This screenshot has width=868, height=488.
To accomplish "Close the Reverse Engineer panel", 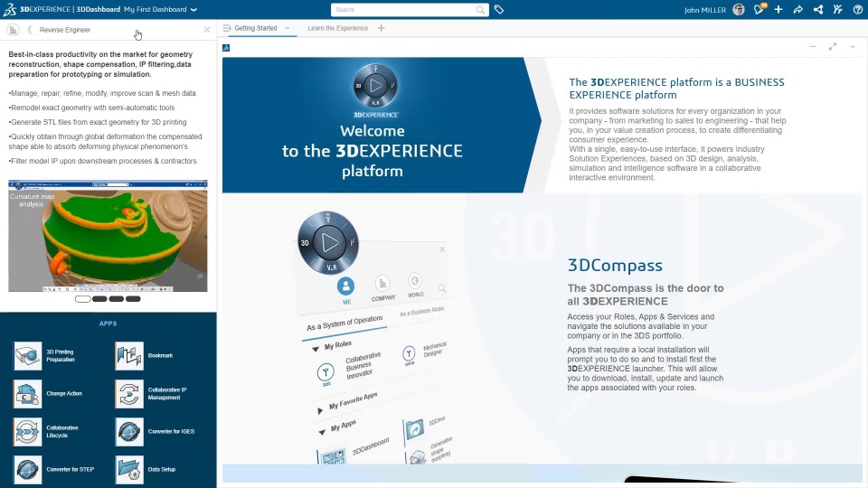I will pyautogui.click(x=206, y=30).
